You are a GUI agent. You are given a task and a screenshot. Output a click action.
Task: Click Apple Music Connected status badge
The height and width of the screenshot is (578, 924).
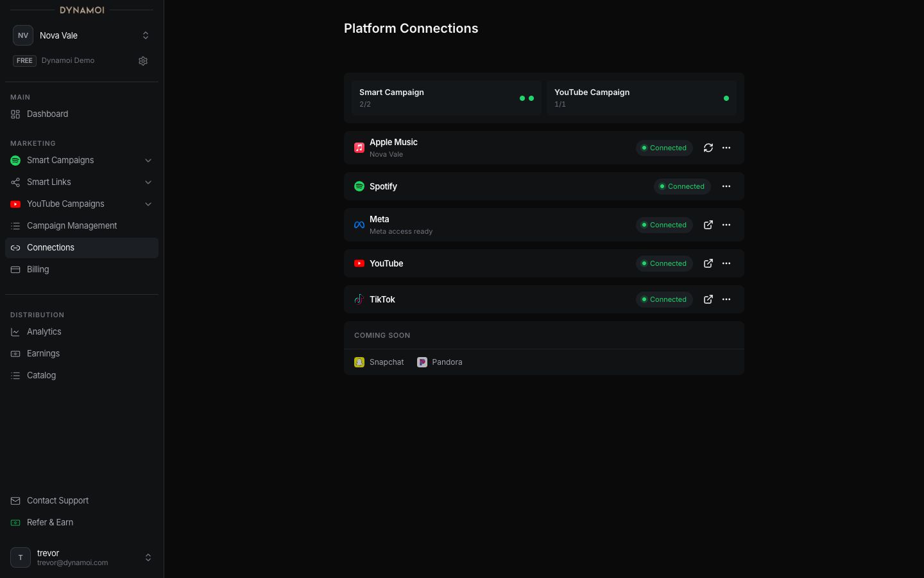[x=664, y=148]
